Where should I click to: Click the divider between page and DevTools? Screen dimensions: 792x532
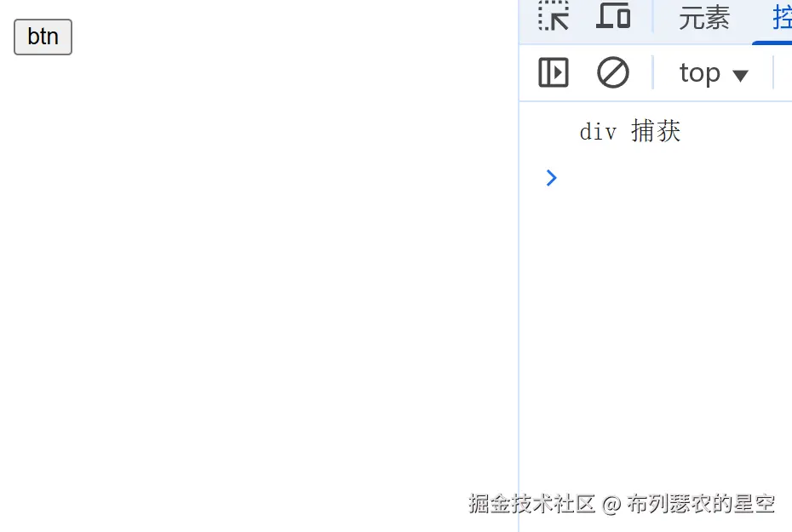(519, 266)
